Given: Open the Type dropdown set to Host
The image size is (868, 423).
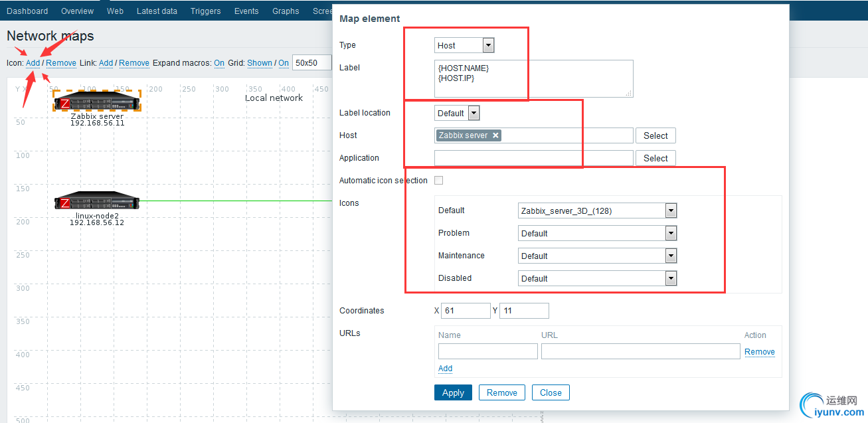Looking at the screenshot, I should pyautogui.click(x=464, y=45).
